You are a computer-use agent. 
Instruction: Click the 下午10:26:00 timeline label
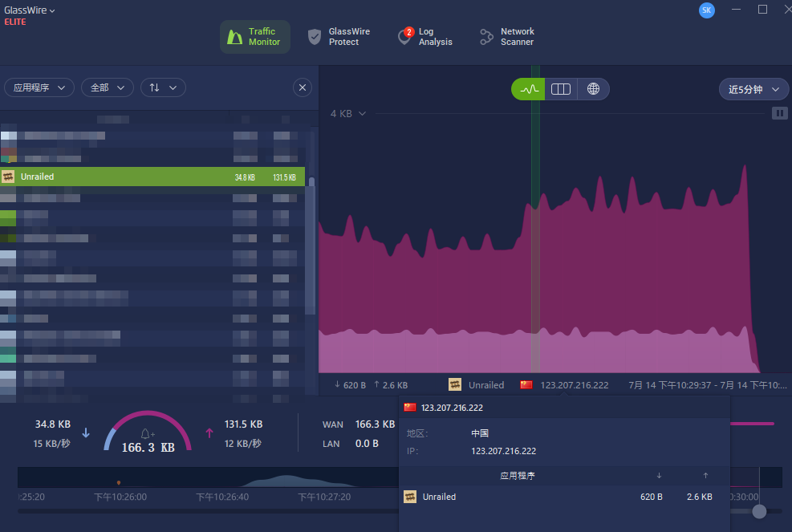point(120,497)
